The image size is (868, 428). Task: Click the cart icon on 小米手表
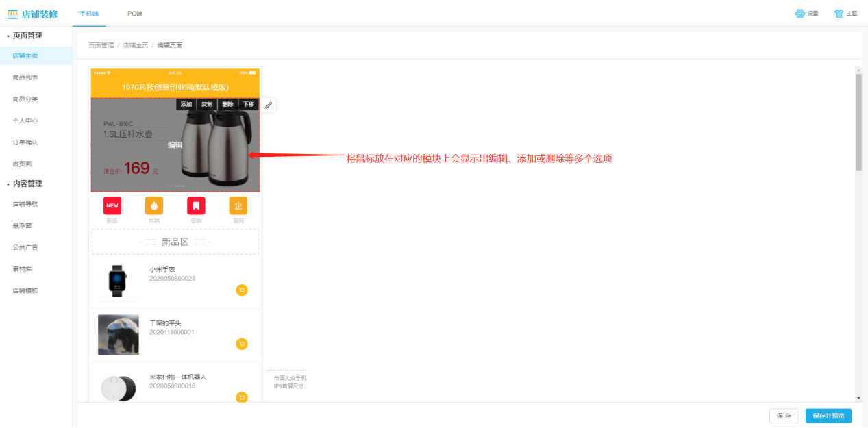[x=242, y=290]
